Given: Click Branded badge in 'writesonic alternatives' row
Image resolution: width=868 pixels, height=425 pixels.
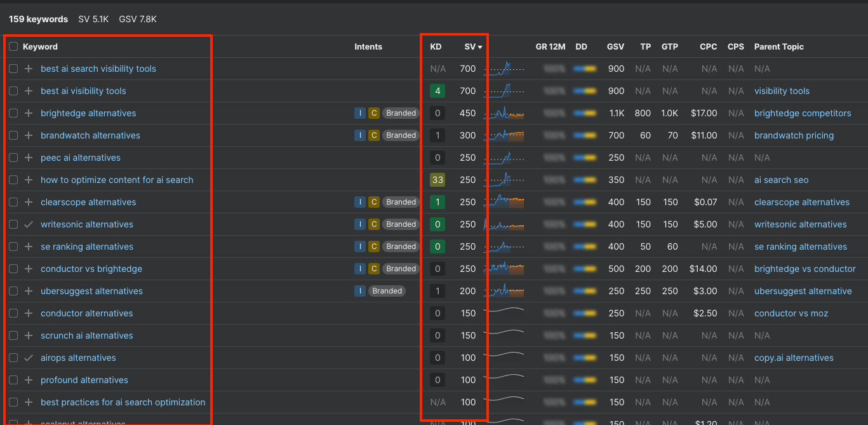Looking at the screenshot, I should [401, 224].
